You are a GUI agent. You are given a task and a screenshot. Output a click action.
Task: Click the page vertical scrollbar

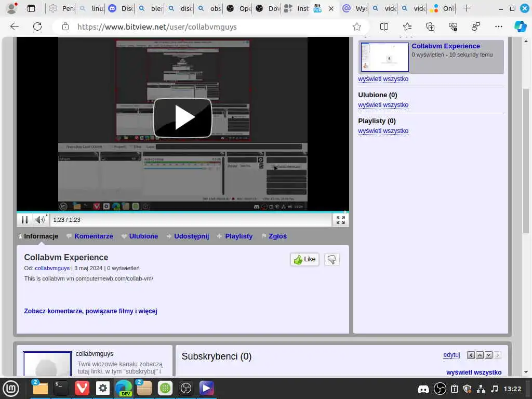(x=526, y=161)
